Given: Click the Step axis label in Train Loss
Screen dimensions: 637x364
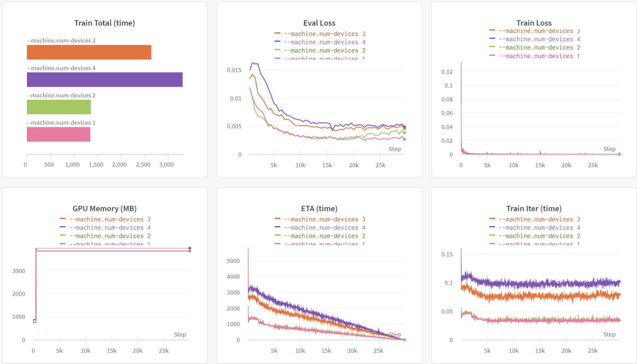Looking at the screenshot, I should 609,149.
